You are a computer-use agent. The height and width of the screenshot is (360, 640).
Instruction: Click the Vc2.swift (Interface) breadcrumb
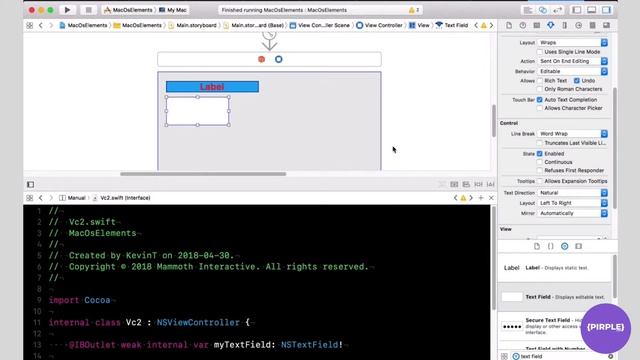point(122,198)
